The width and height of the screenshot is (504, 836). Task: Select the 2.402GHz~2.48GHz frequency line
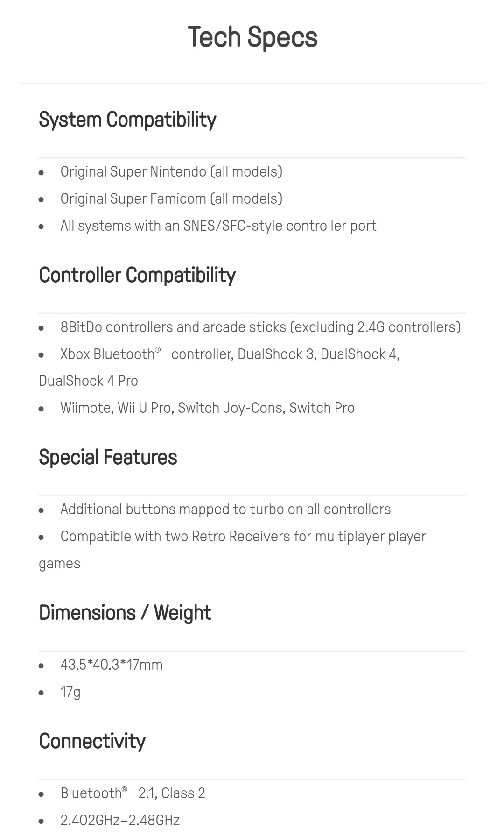(120, 820)
